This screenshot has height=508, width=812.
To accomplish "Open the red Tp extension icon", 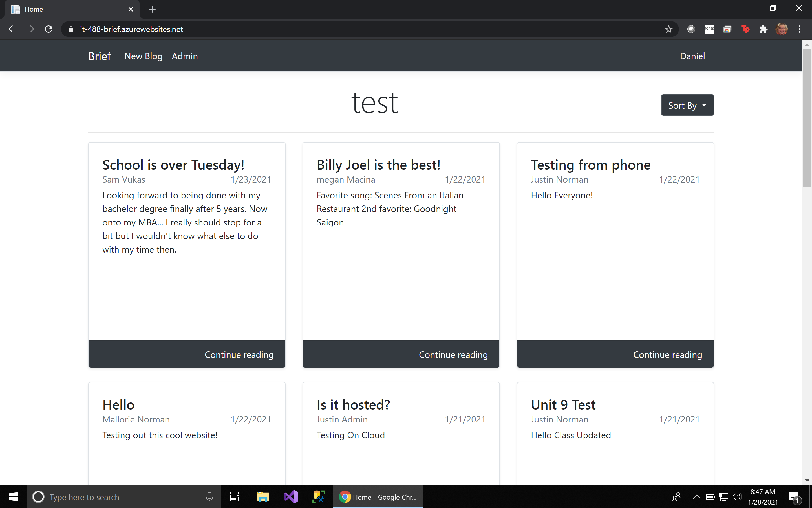I will point(745,29).
